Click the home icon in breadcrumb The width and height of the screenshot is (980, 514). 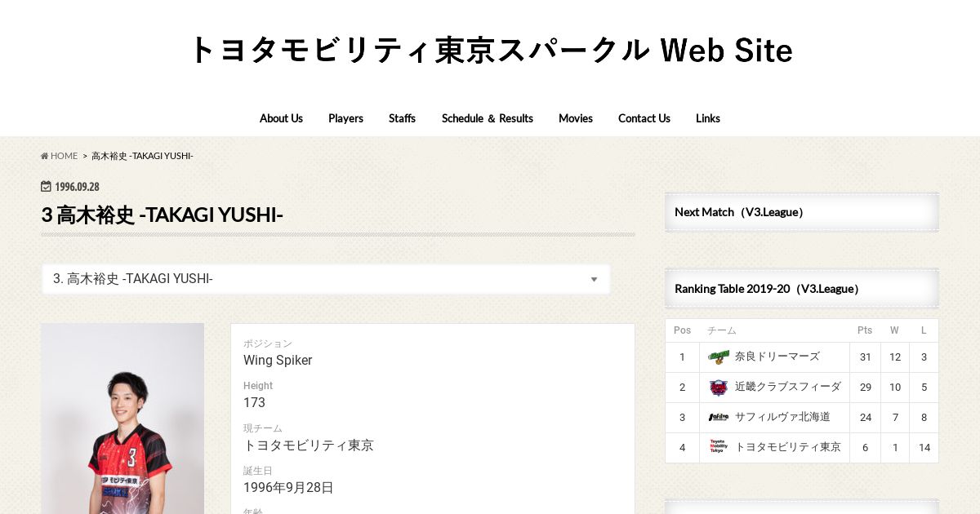pyautogui.click(x=45, y=156)
